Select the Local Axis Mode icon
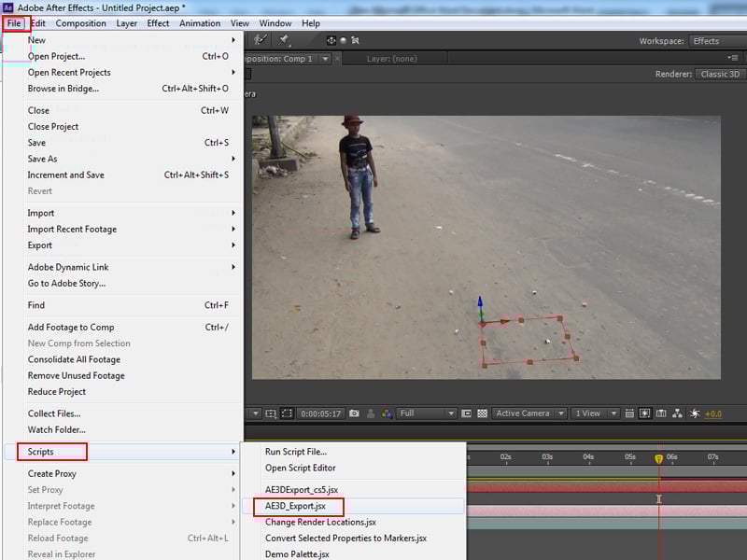Viewport: 747px width, 560px height. tap(331, 40)
